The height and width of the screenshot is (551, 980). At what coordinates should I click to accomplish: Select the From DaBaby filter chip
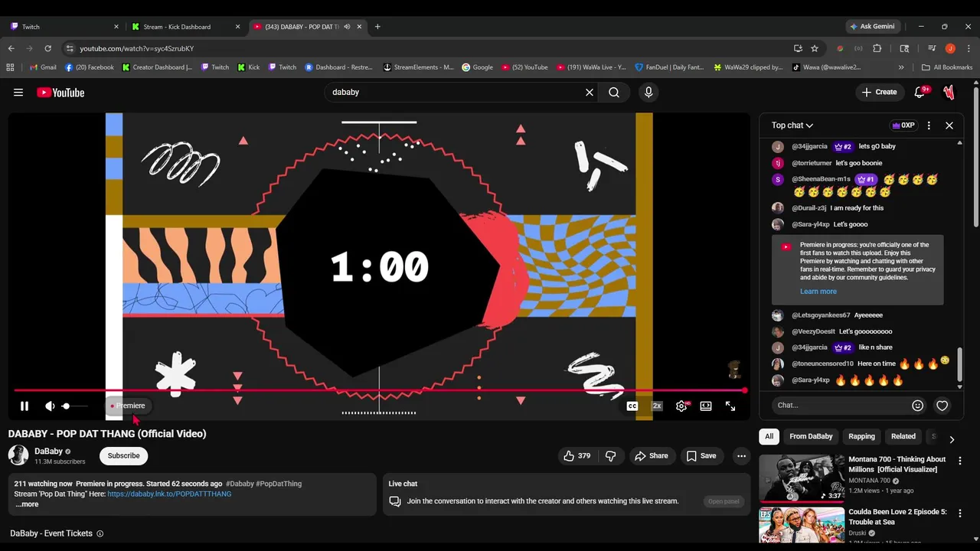click(x=811, y=436)
